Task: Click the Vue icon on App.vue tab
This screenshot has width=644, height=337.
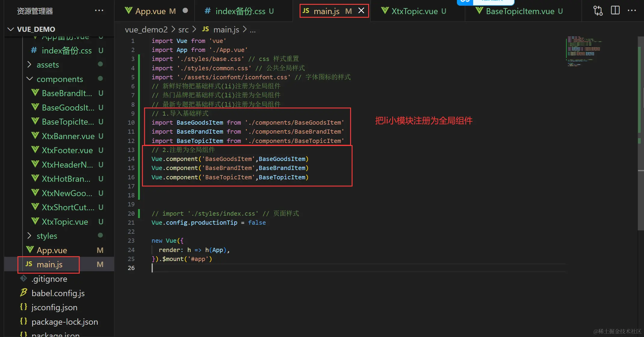Action: [x=129, y=11]
